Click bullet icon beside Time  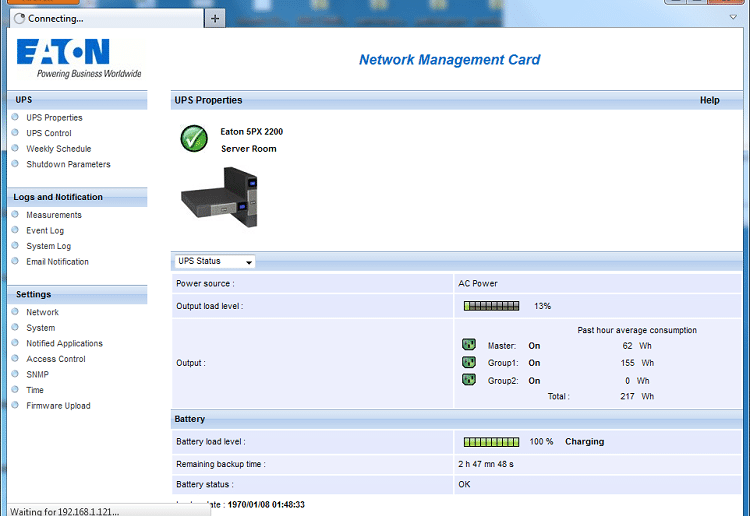tap(15, 389)
